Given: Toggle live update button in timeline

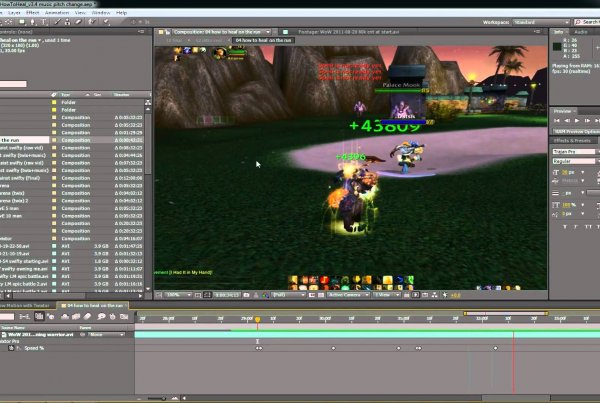Looking at the screenshot, I should tap(39, 317).
